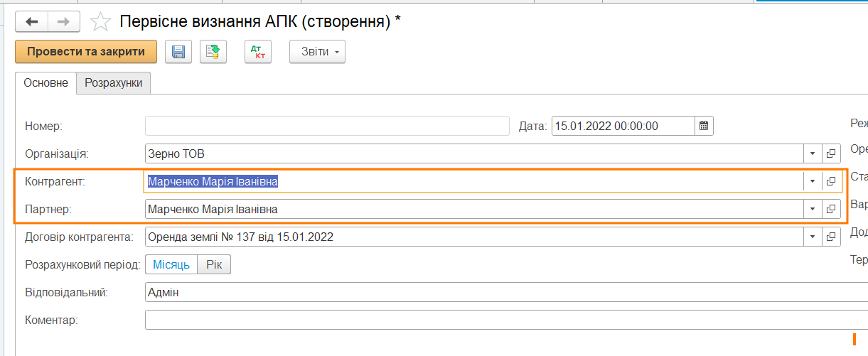The width and height of the screenshot is (868, 356).
Task: Open the Контрагент record with open-form icon
Action: point(830,181)
